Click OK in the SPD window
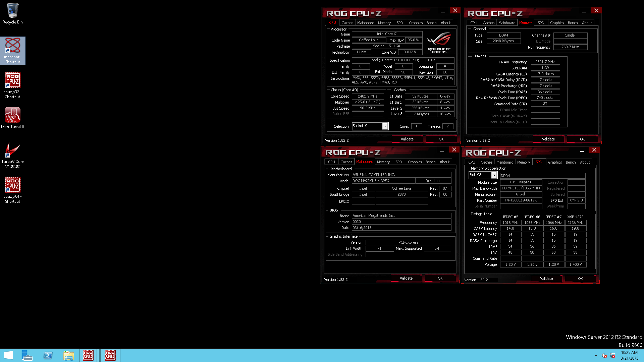Image resolution: width=644 pixels, height=362 pixels. [580, 279]
